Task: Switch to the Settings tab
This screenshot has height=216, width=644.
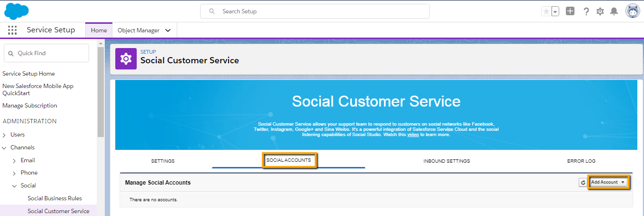Action: (163, 161)
